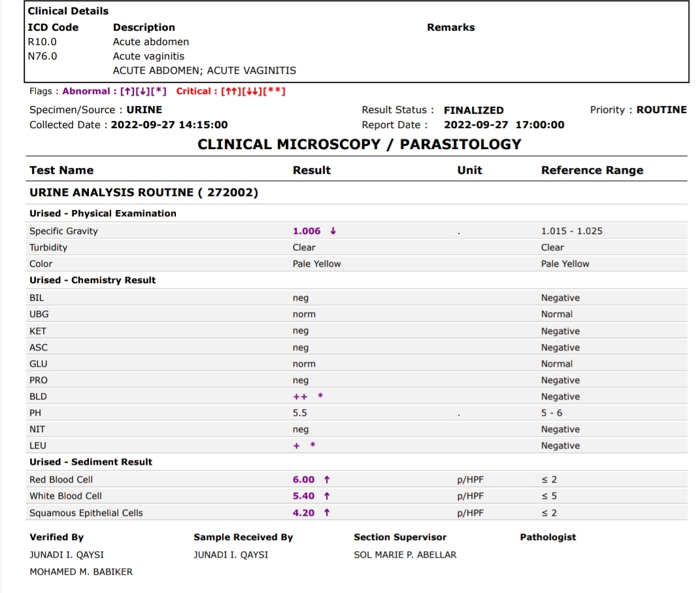Click the Clinical Microscopy / Parasitology heading

(359, 144)
